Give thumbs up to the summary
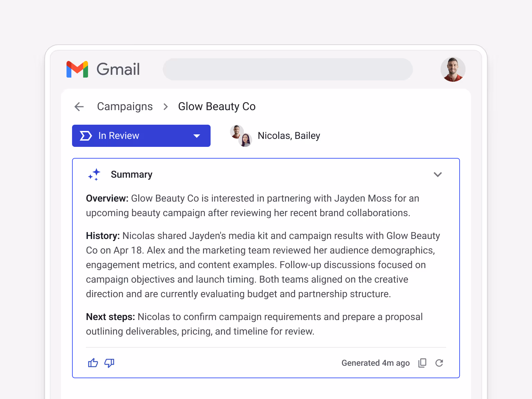Screen dimensions: 532x399 click(x=93, y=363)
